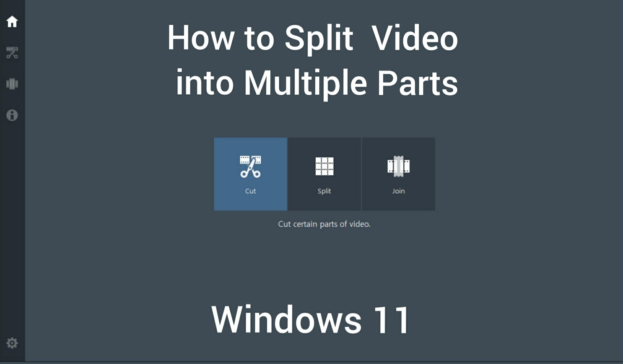This screenshot has width=623, height=364.
Task: Click the bar chart sidebar icon
Action: [12, 83]
